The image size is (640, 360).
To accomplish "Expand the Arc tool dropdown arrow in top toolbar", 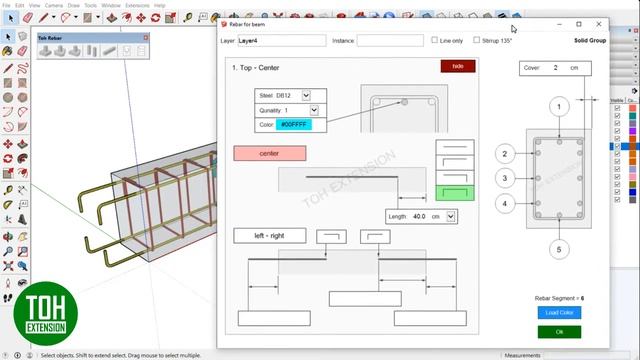I will coord(76,18).
